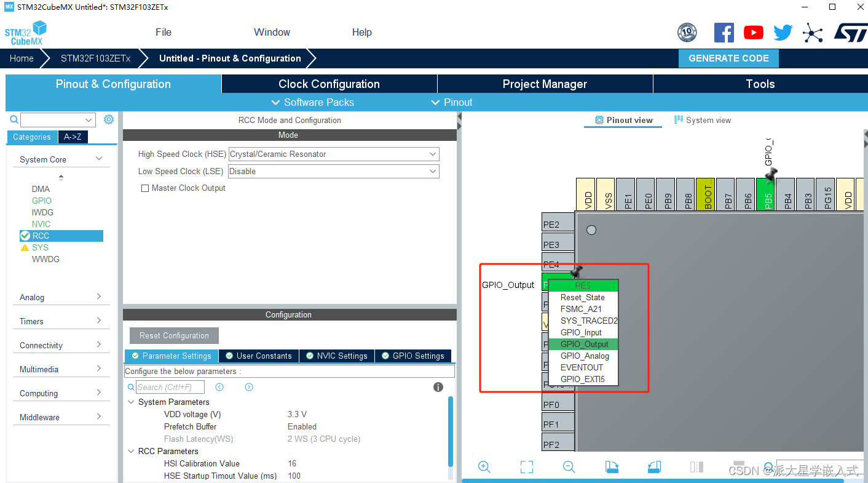Select GPIO_EXTI5 in the PE5 menu

[x=582, y=379]
